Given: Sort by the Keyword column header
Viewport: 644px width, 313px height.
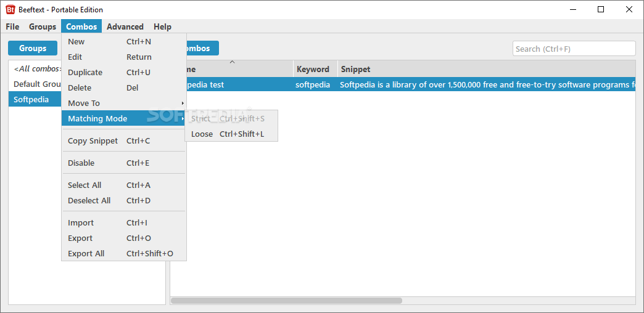Looking at the screenshot, I should (x=315, y=69).
